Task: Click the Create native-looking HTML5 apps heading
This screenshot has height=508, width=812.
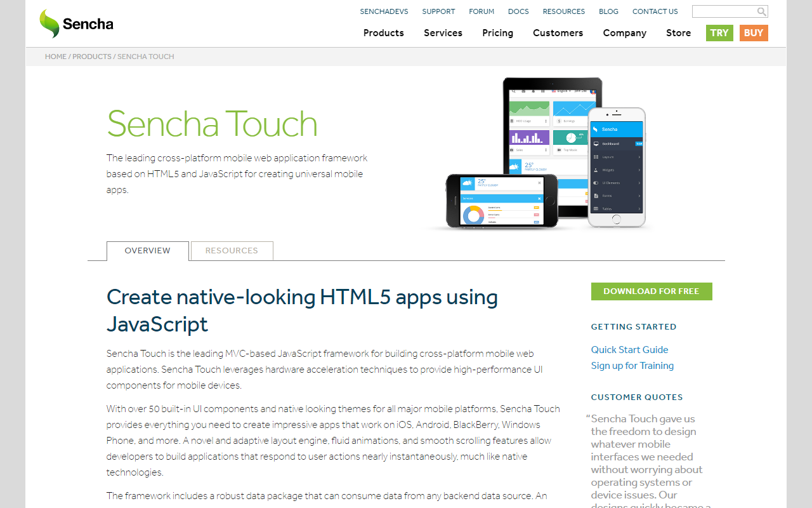Action: click(x=302, y=311)
